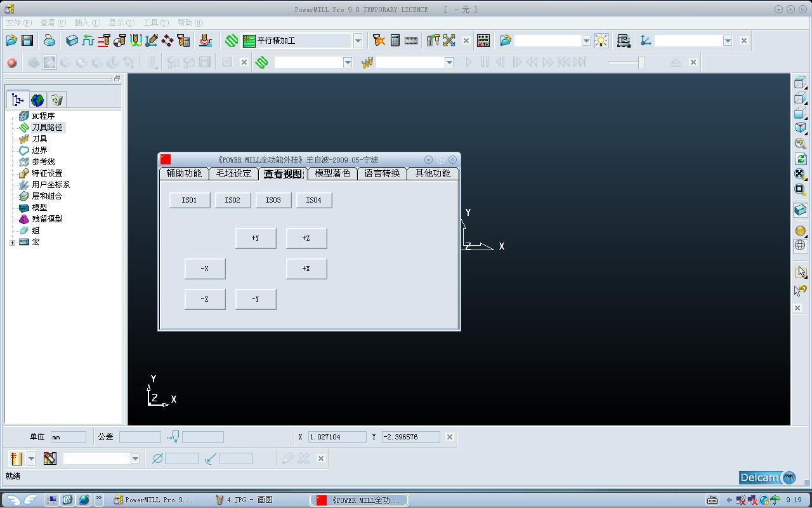Open the active toolpath dropdown arrow
The image size is (812, 508).
(348, 62)
